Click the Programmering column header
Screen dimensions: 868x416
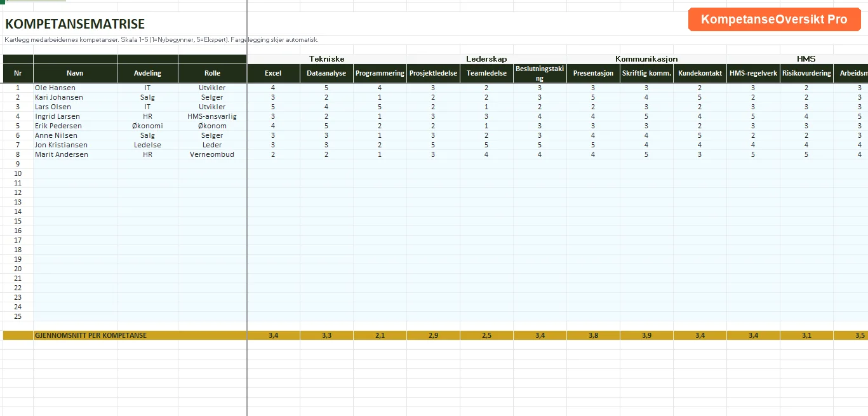380,73
